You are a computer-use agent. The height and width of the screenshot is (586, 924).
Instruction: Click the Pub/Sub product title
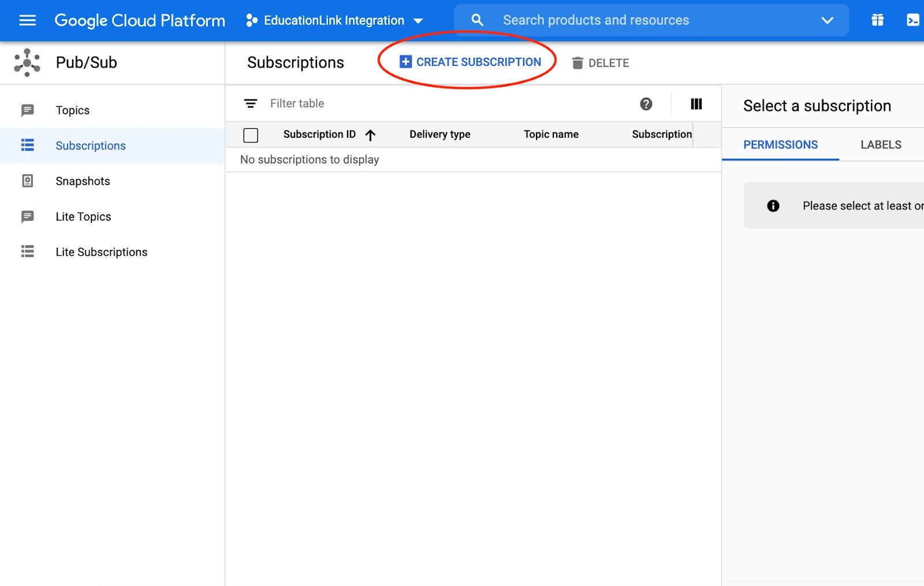[x=87, y=62]
